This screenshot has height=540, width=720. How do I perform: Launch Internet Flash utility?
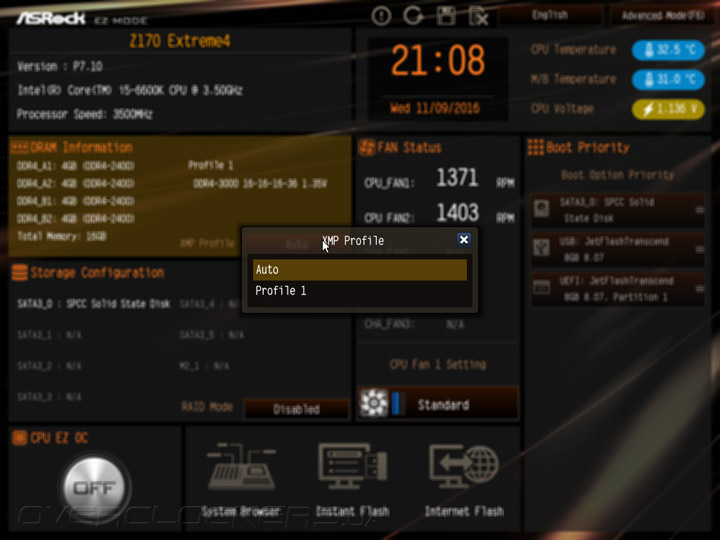464,479
